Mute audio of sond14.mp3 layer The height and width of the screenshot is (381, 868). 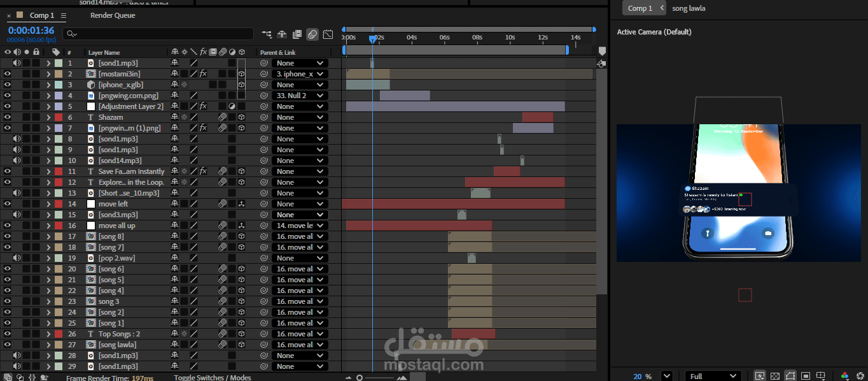[x=17, y=161]
